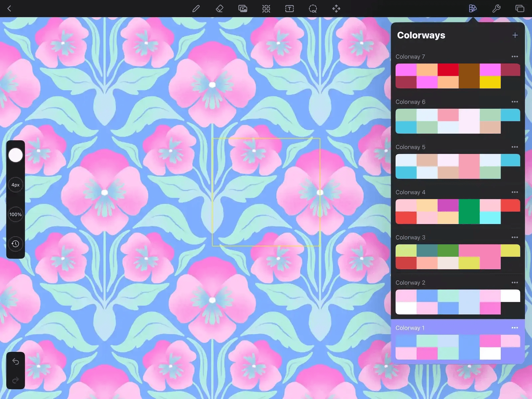Open the image insert tool

tap(243, 9)
